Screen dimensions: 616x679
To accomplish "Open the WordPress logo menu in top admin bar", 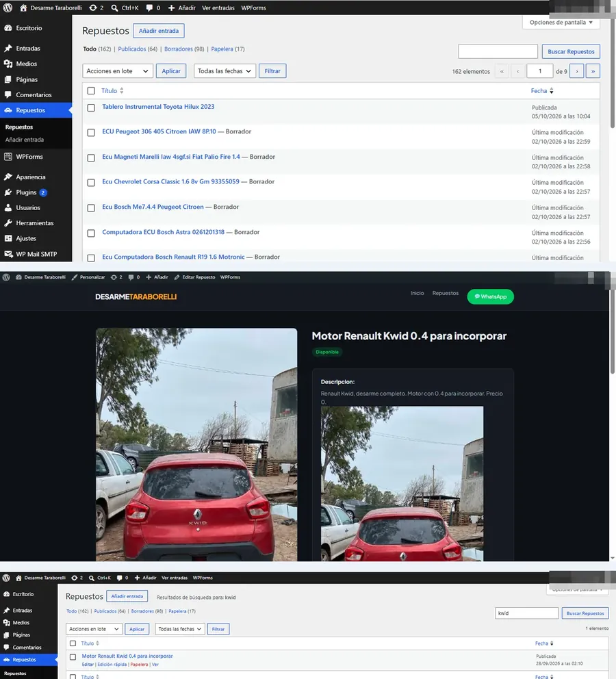I will pyautogui.click(x=8, y=8).
